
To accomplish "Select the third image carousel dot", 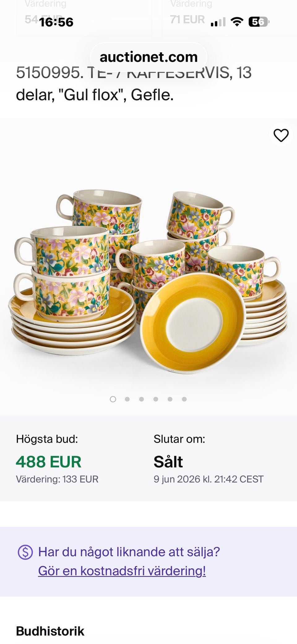I will click(x=141, y=399).
